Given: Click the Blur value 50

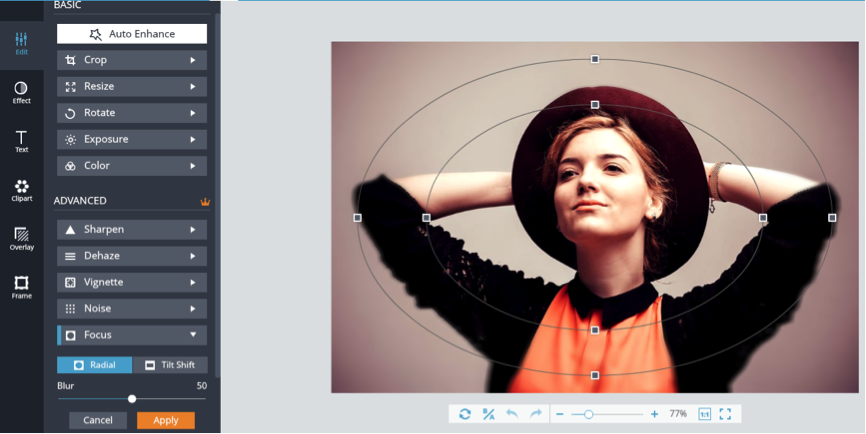Looking at the screenshot, I should [202, 386].
